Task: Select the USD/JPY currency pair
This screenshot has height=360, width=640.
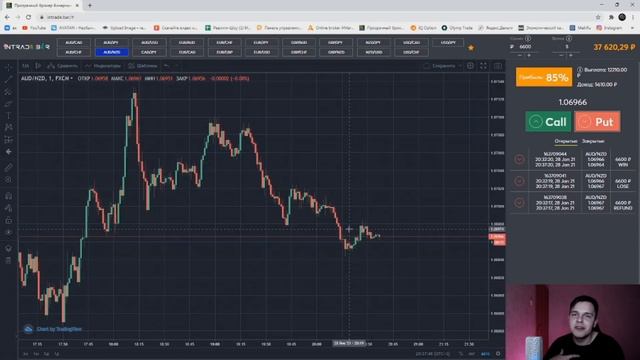Action: point(448,42)
